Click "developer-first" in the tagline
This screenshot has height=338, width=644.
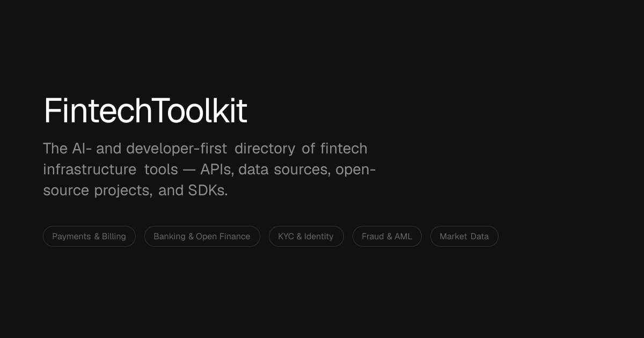coord(177,148)
